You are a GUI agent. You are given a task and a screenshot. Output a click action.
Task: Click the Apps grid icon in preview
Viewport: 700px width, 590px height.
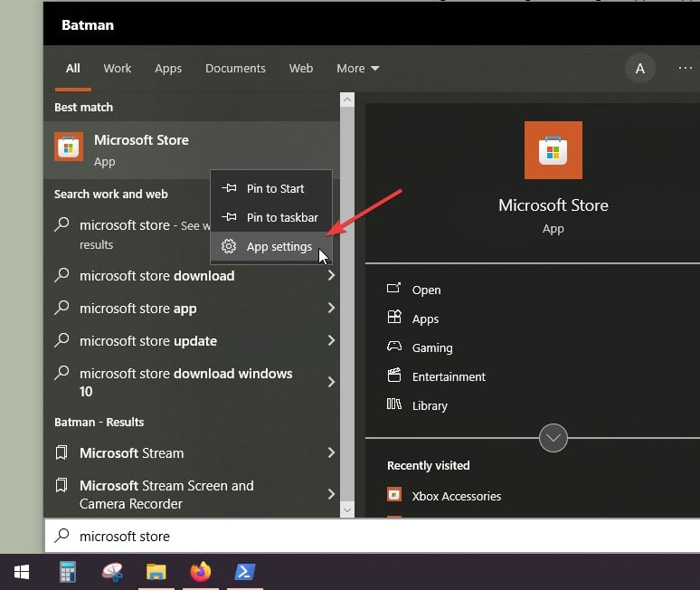click(394, 317)
